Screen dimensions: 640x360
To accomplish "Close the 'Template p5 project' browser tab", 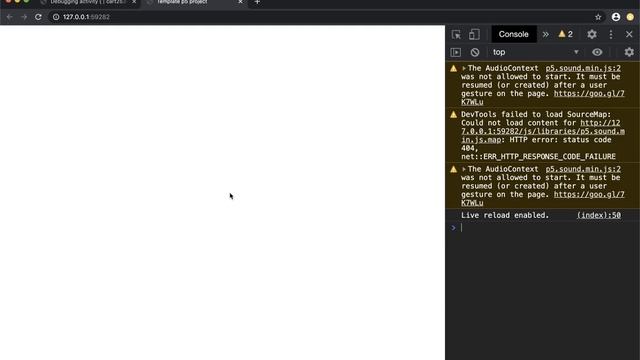I will 240,2.
